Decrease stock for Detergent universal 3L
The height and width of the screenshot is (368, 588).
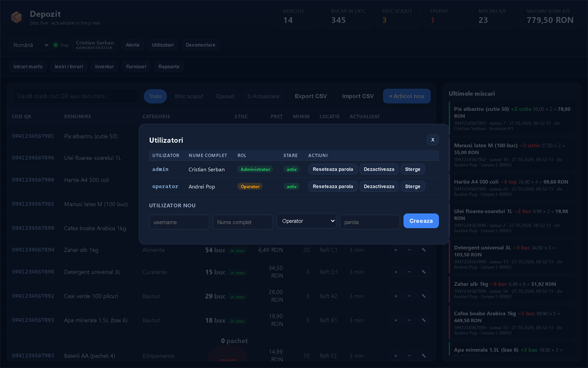pos(409,272)
